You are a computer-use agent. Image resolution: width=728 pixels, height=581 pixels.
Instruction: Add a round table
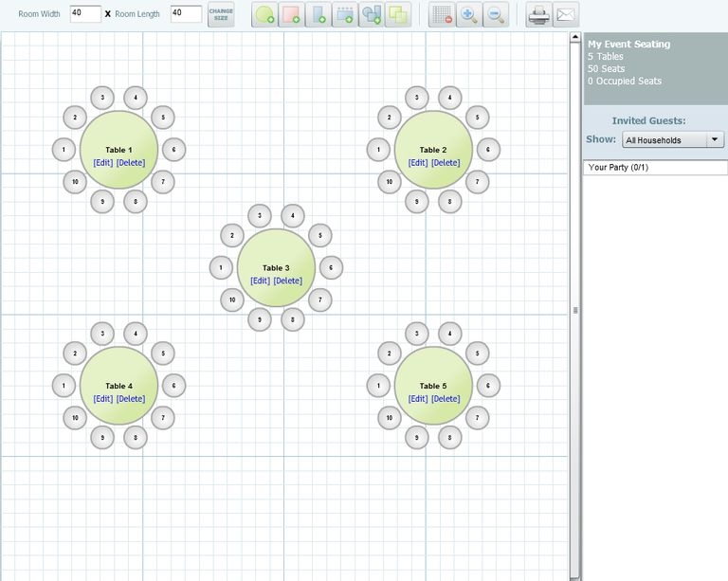pyautogui.click(x=264, y=15)
